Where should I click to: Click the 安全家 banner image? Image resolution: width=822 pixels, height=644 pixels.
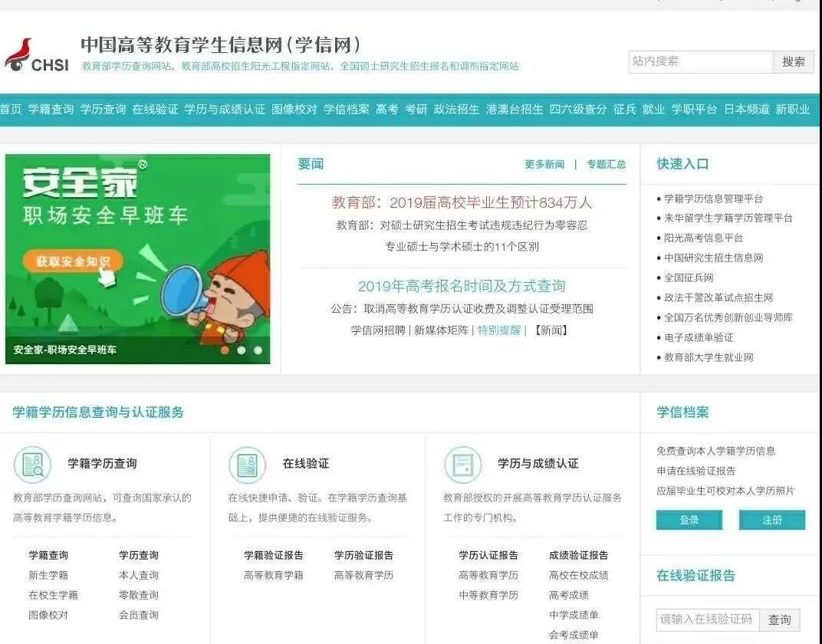(x=138, y=259)
